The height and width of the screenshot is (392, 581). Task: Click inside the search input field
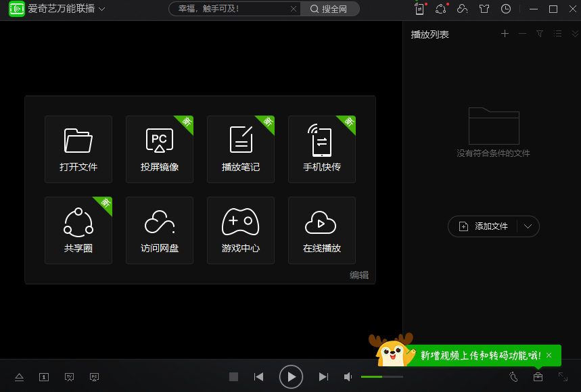point(230,9)
